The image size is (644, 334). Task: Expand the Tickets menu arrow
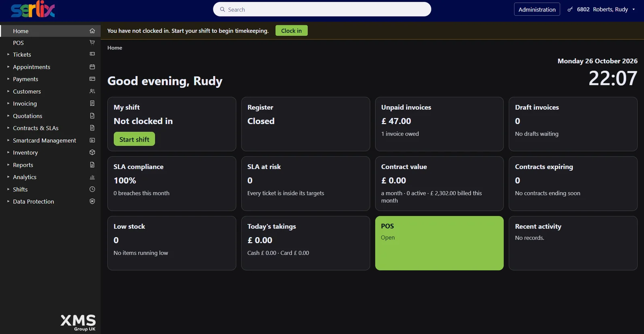coord(8,54)
